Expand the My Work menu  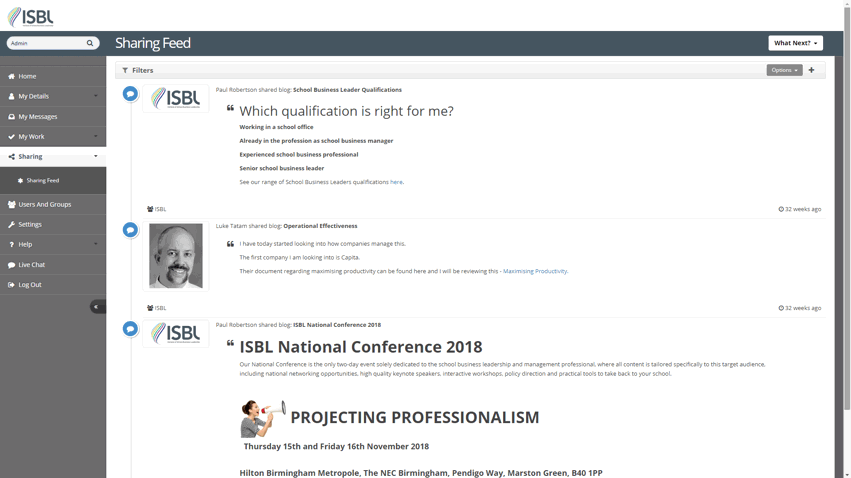(53, 136)
